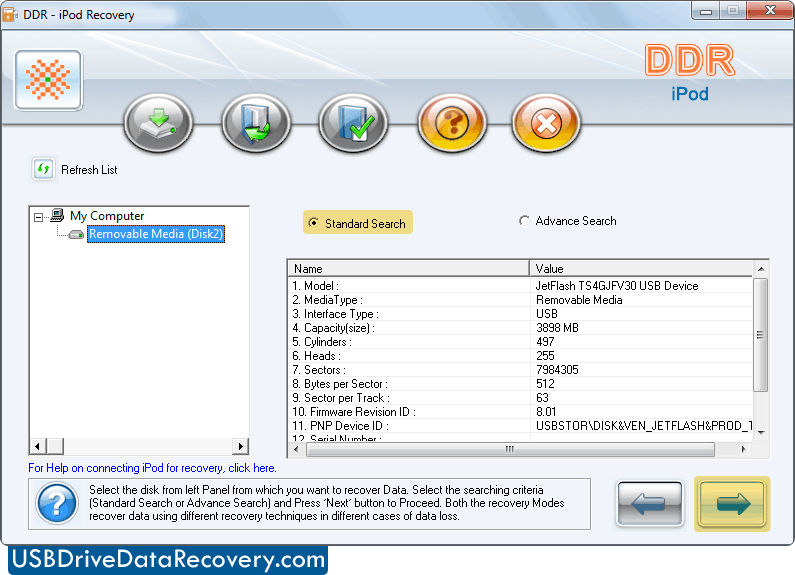
Task: Click the Next arrow button
Action: click(732, 504)
